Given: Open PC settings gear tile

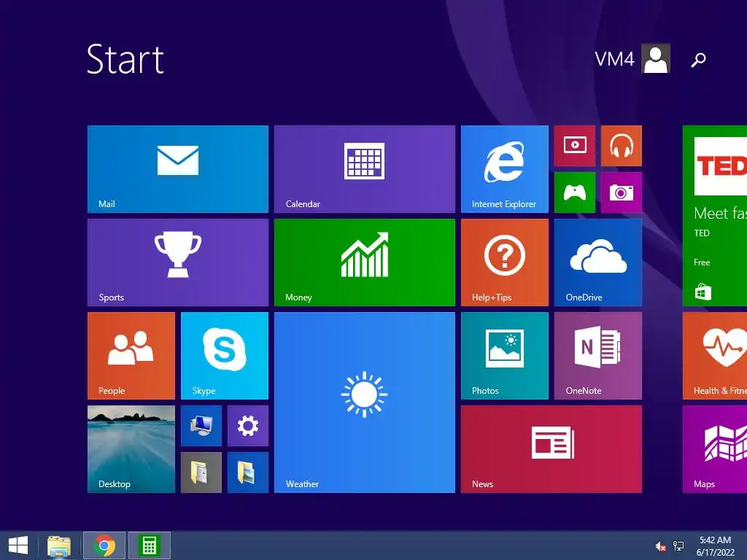Looking at the screenshot, I should (248, 426).
